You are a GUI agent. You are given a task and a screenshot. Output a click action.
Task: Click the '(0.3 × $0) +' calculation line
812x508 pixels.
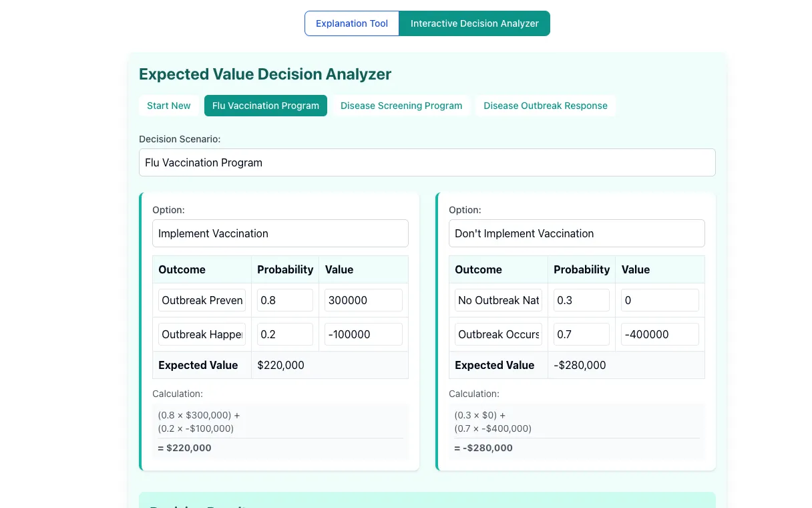[480, 415]
